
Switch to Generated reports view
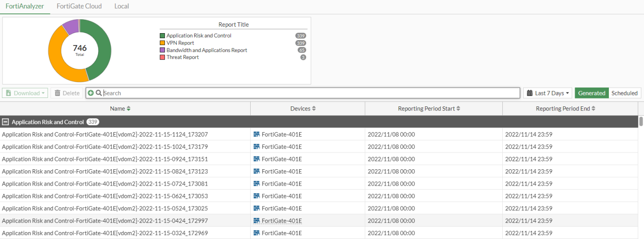tap(591, 93)
